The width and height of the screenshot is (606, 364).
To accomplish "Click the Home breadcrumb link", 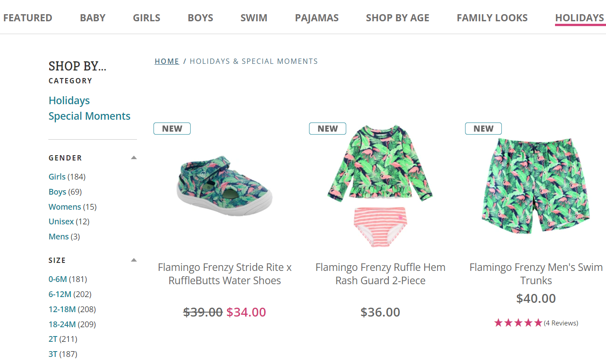I will click(167, 61).
